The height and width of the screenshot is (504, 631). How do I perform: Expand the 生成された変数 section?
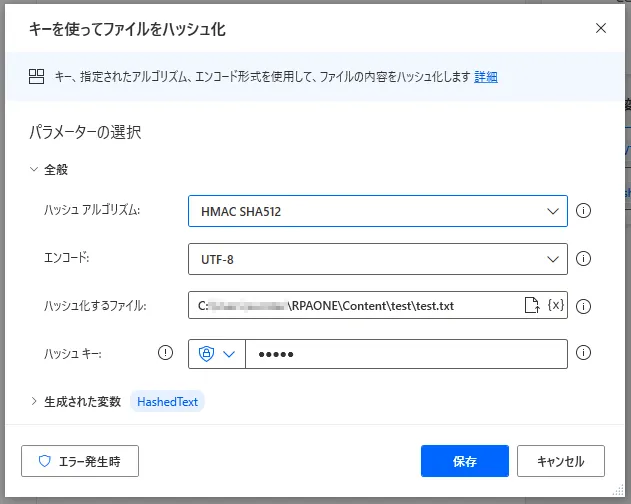(34, 401)
